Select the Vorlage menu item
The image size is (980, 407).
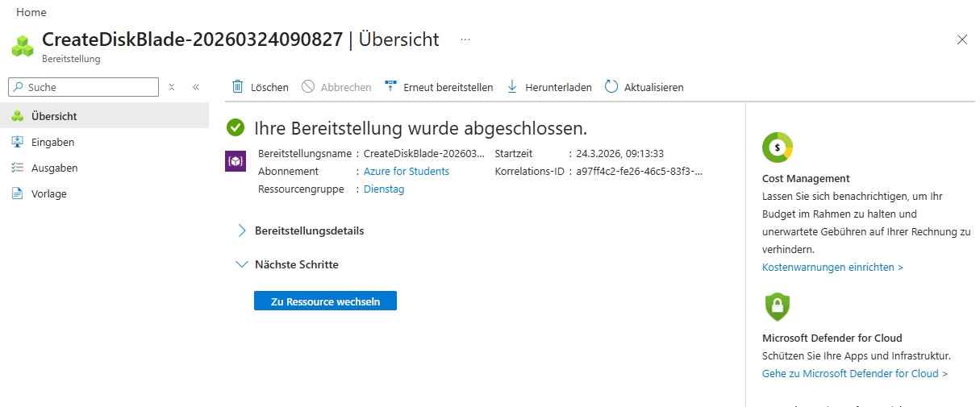pos(48,193)
